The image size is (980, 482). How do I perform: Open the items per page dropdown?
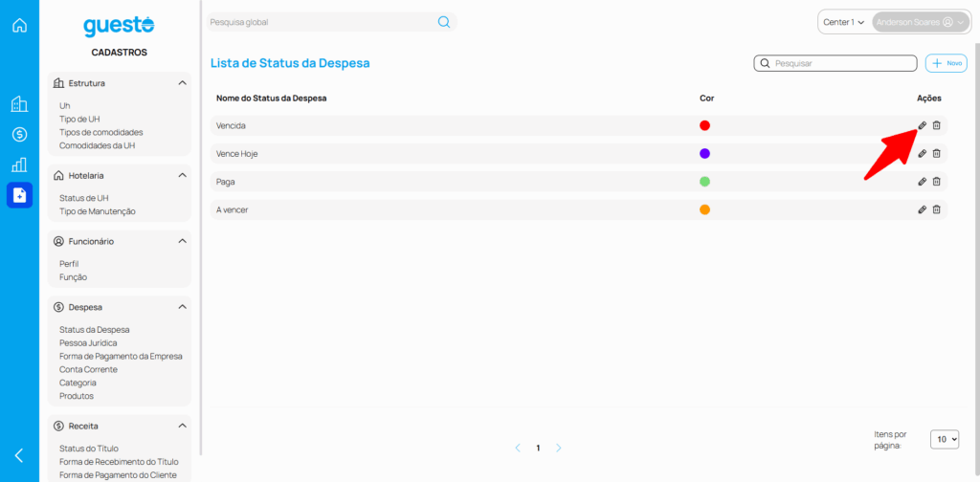point(945,439)
